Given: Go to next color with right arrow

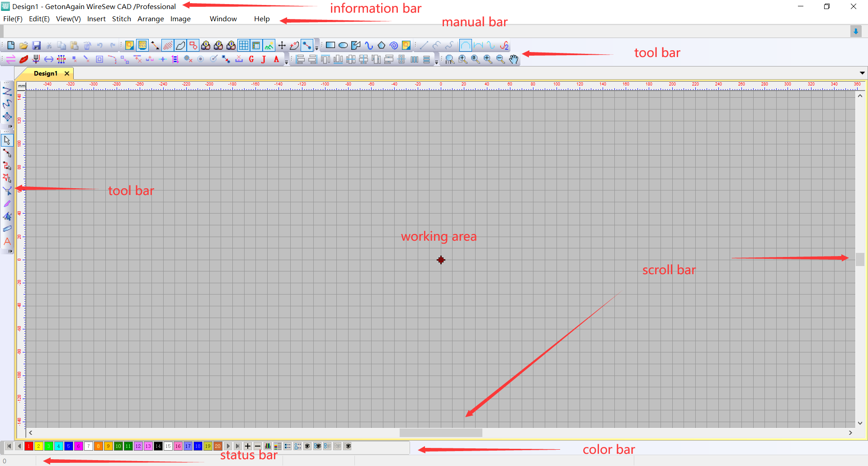Looking at the screenshot, I should [228, 446].
